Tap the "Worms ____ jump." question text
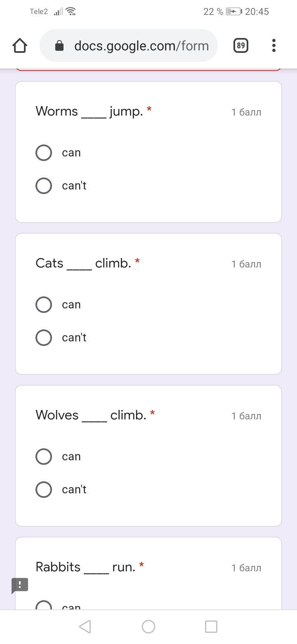Screen dimensions: 297x644 [x=89, y=111]
